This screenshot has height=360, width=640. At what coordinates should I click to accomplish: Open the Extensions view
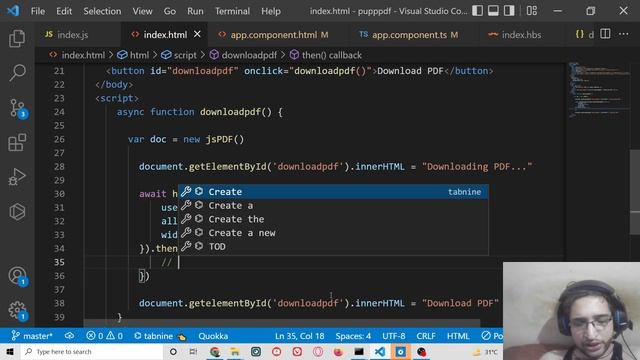pos(17,142)
